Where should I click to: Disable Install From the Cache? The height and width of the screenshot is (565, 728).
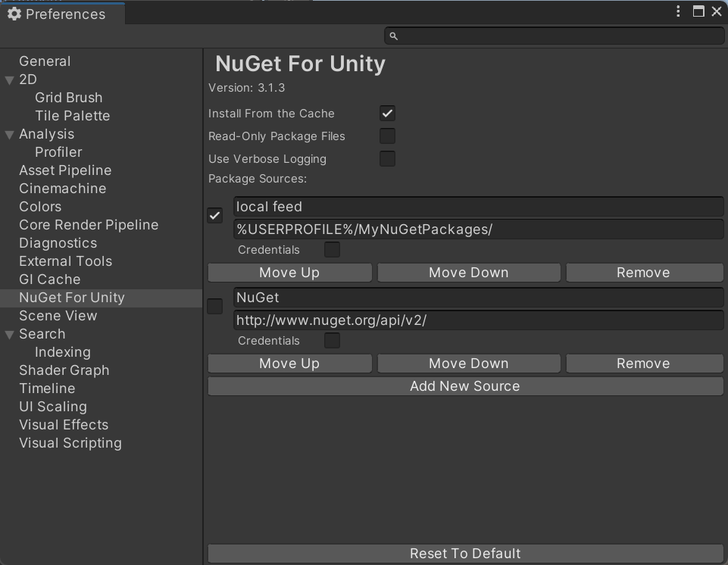[387, 113]
